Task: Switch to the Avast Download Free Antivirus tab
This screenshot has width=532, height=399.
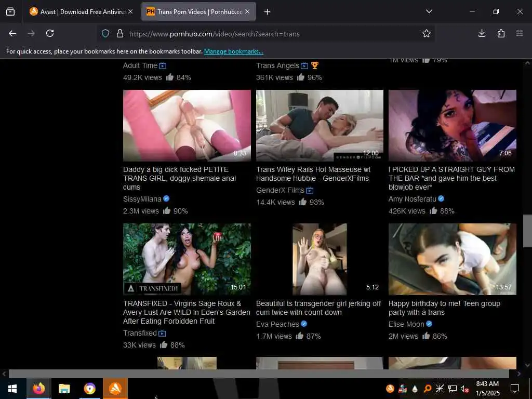Action: (82, 12)
